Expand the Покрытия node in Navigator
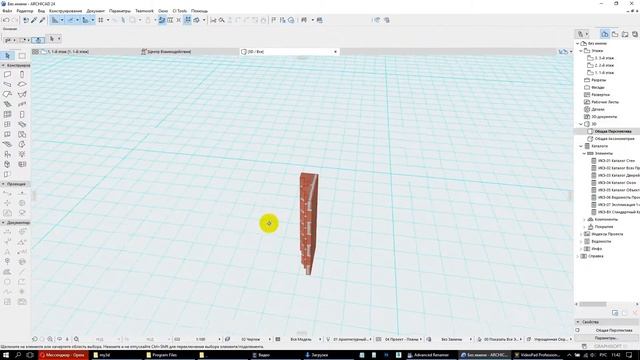 coord(584,227)
